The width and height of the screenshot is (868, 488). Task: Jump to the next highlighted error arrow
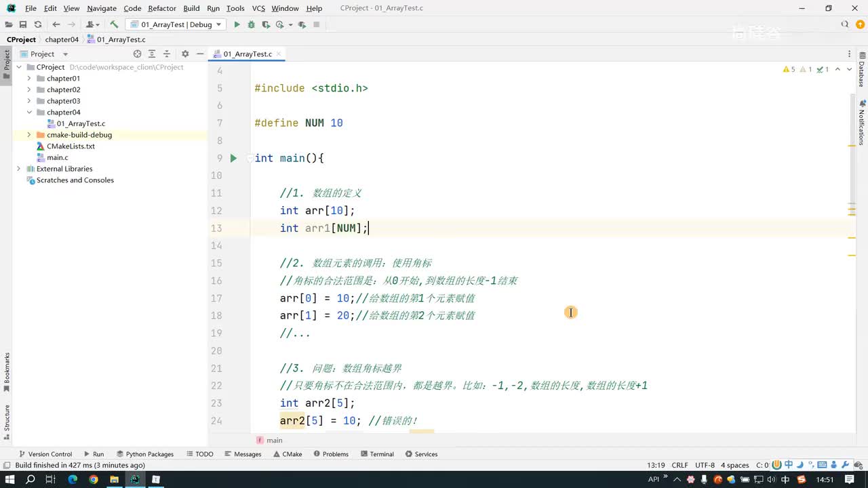click(850, 69)
